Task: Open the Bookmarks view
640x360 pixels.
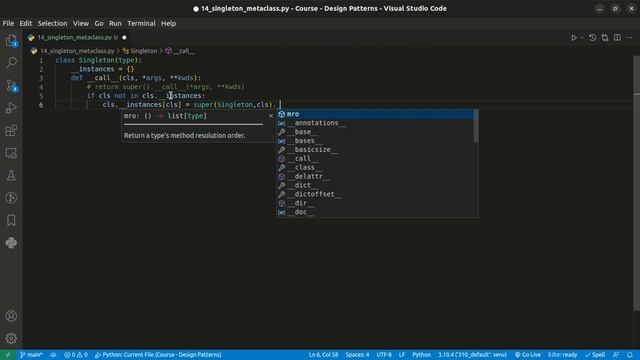Action: click(11, 220)
